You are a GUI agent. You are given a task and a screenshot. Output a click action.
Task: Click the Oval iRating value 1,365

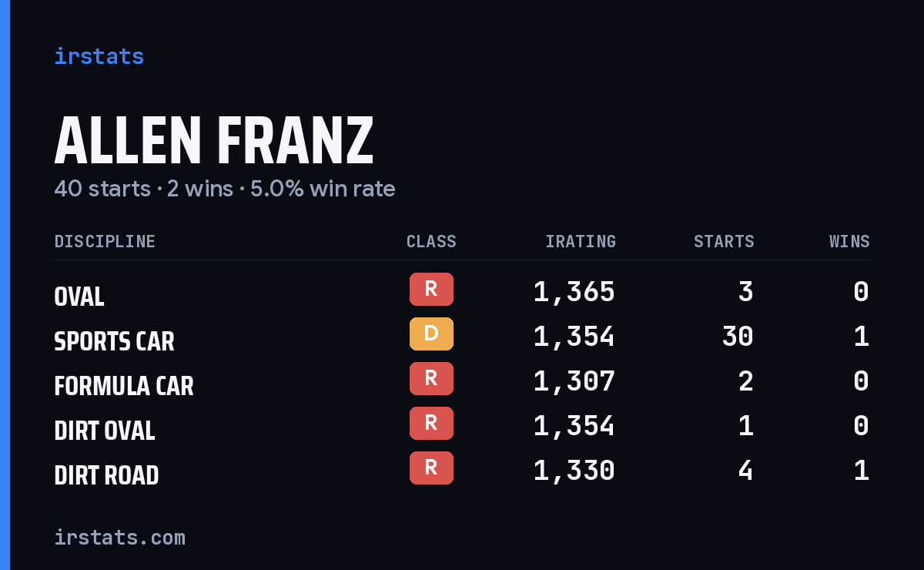tap(574, 292)
